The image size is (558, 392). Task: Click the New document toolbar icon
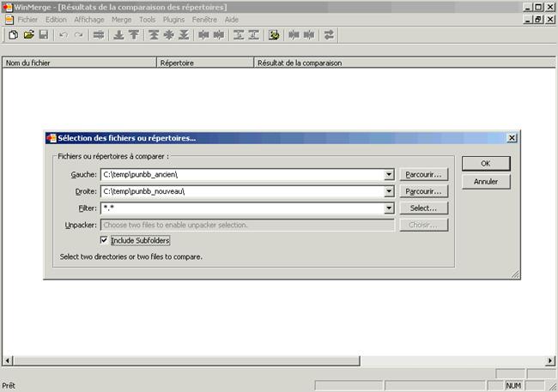click(x=14, y=35)
